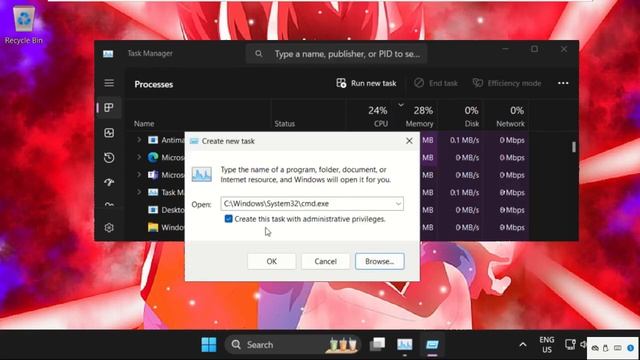Open the Performance sidebar icon
Screen dimensions: 640x360
[x=109, y=133]
